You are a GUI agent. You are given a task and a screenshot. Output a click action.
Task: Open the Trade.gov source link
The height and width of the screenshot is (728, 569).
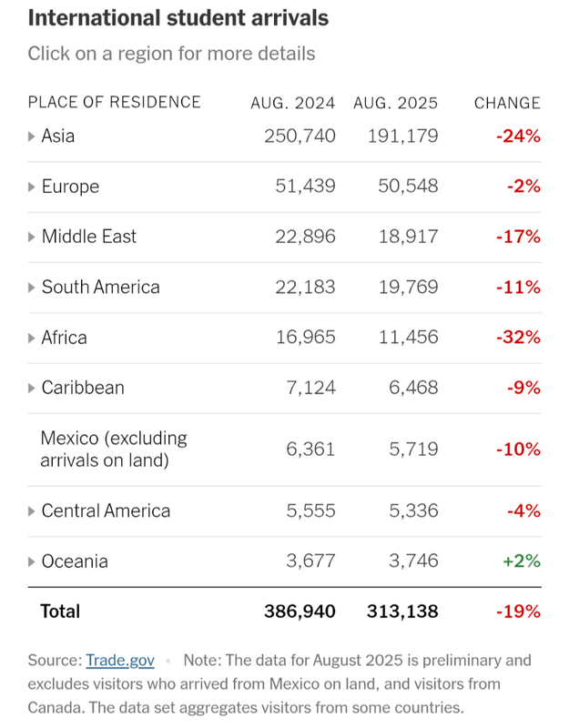point(119,661)
